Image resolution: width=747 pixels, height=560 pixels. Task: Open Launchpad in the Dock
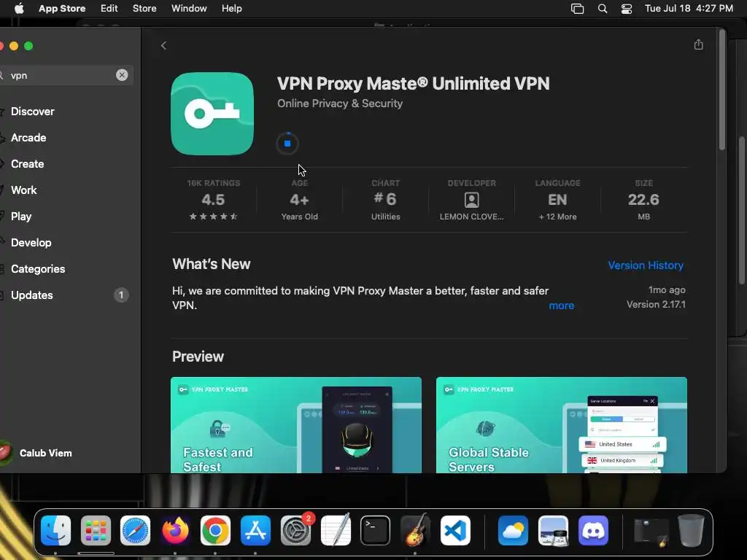click(96, 530)
